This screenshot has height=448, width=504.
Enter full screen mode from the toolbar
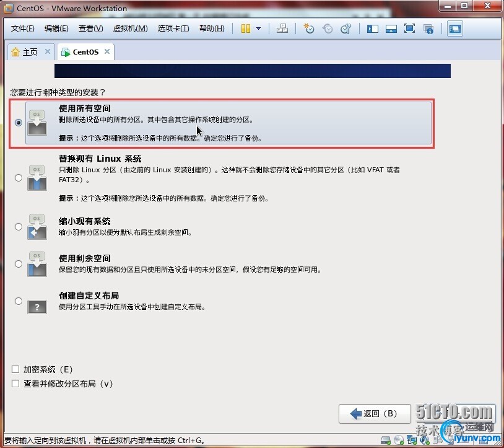pos(409,29)
